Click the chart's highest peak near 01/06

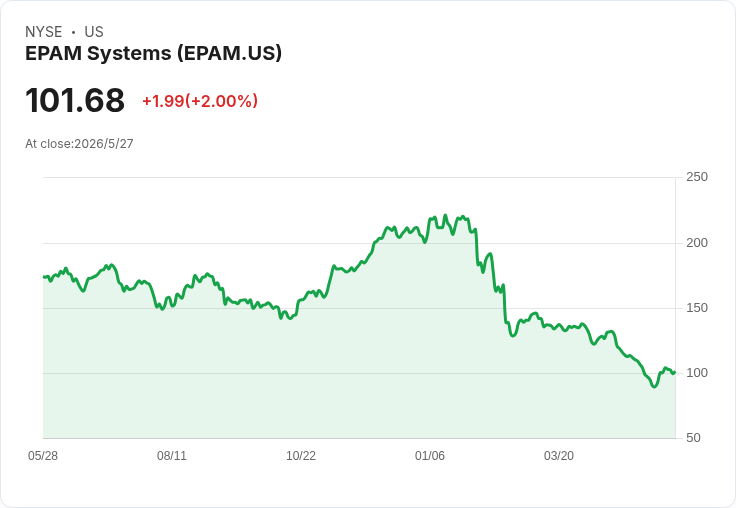click(x=445, y=216)
